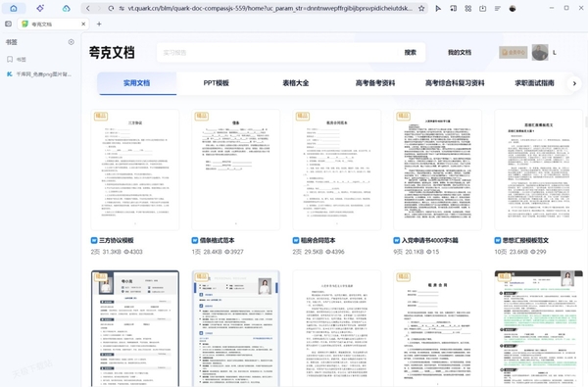
Task: Select the 实用文档 tab
Action: (137, 83)
